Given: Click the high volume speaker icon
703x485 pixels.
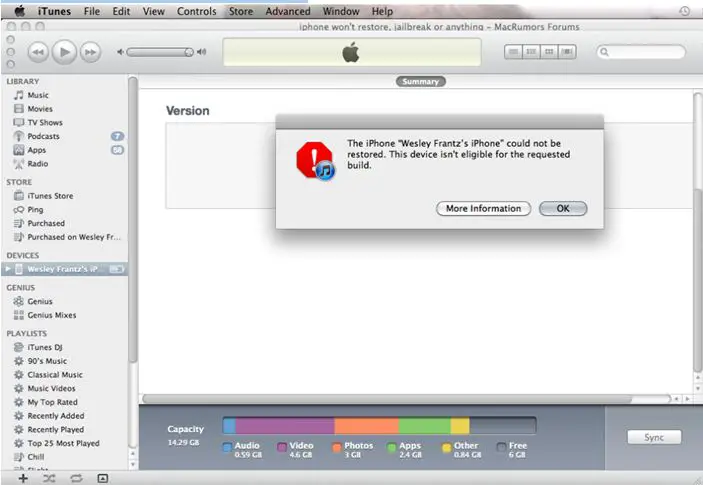Looking at the screenshot, I should coord(202,52).
